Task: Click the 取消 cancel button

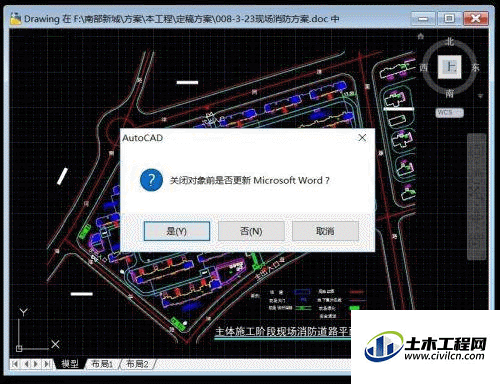Action: click(325, 231)
